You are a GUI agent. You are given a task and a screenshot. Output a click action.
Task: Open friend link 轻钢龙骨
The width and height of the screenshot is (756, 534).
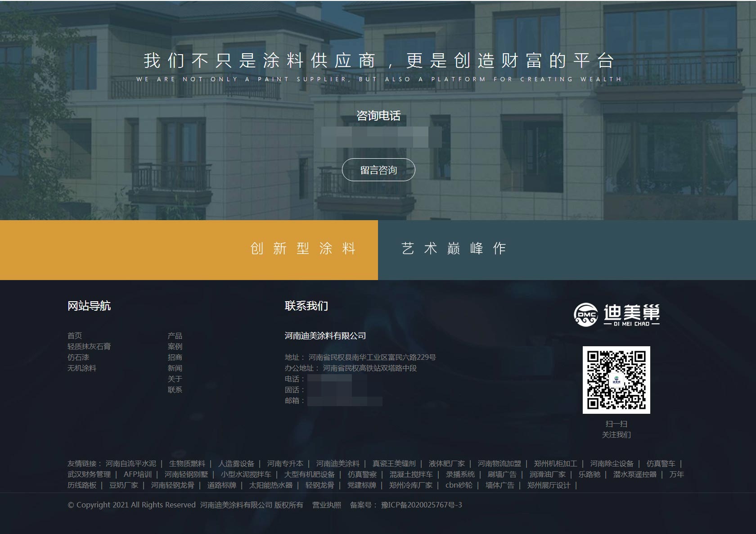tap(320, 485)
